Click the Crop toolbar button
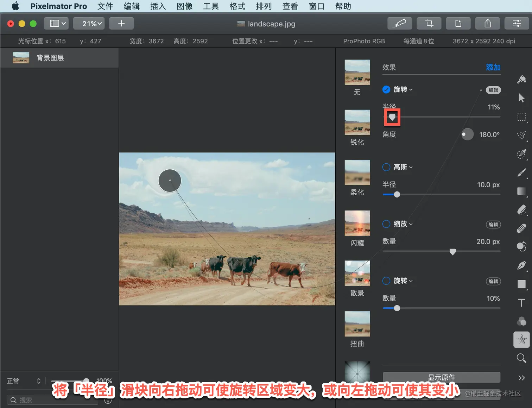Viewport: 532px width, 408px height. (x=429, y=24)
